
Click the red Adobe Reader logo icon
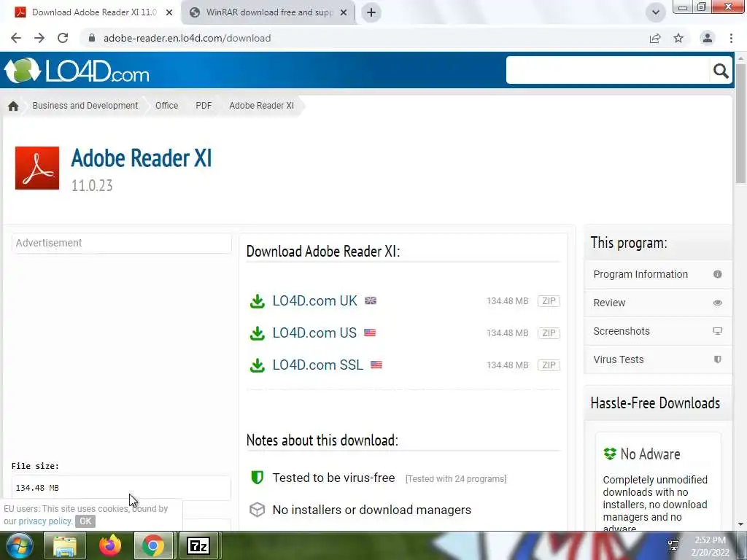click(x=37, y=168)
